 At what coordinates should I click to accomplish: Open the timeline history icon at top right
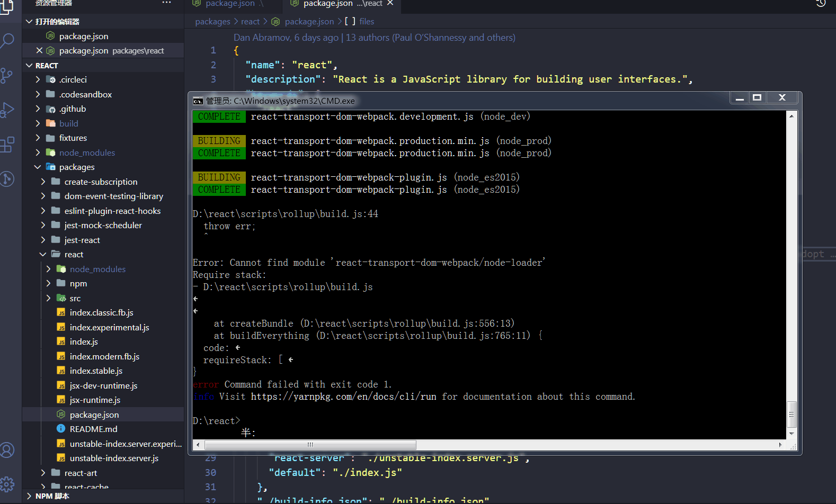click(821, 3)
